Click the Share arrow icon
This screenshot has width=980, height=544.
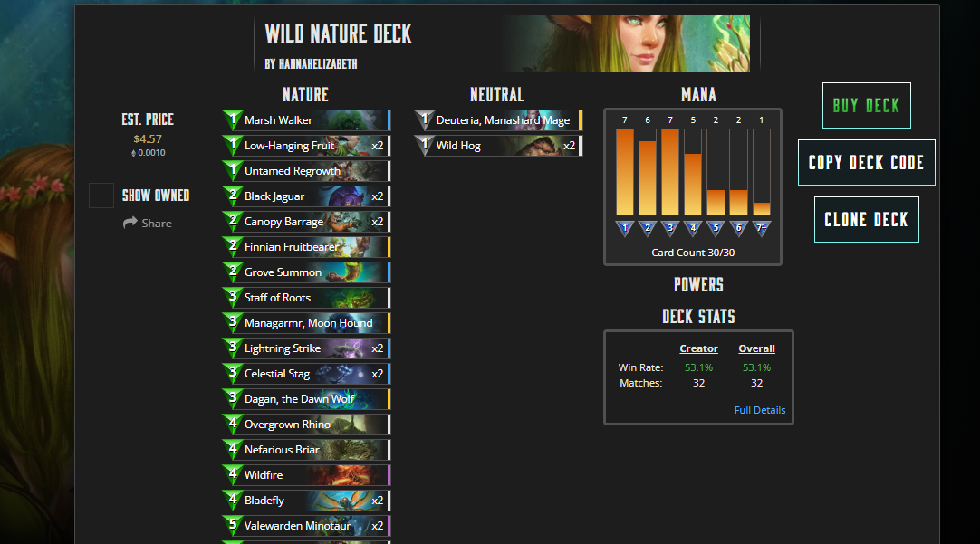(130, 223)
